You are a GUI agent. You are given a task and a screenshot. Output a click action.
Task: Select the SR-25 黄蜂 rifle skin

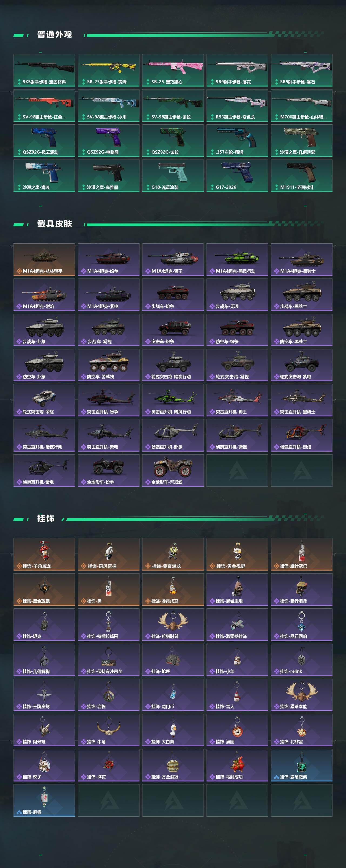(x=108, y=70)
